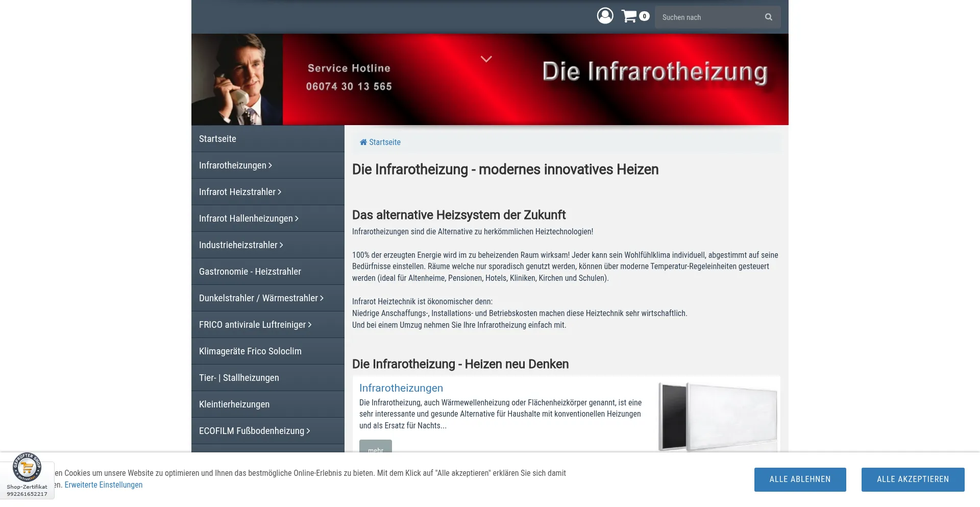Viewport: 980px width, 507px height.
Task: Open the shopping cart icon
Action: (x=630, y=16)
